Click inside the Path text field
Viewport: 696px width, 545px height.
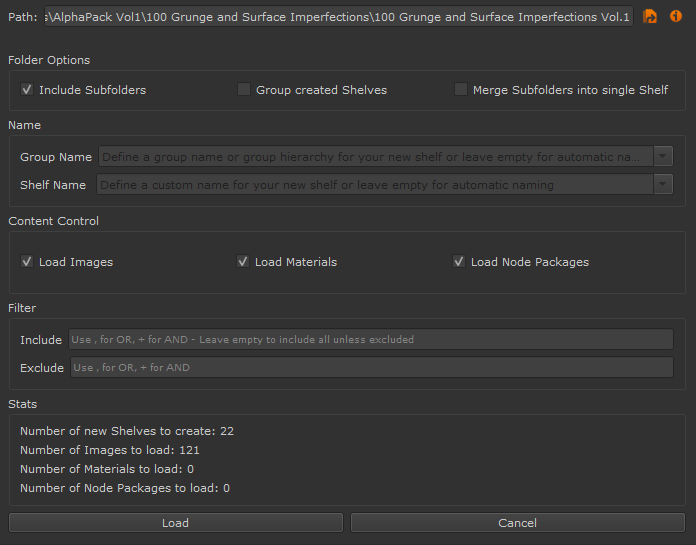338,17
